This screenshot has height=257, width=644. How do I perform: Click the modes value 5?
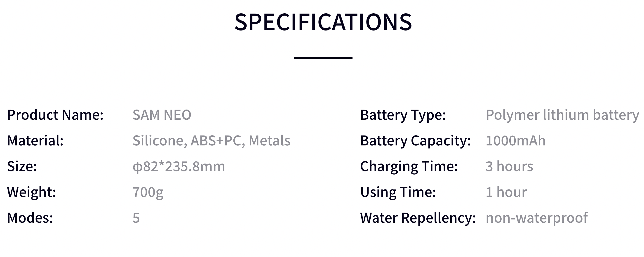coord(136,218)
